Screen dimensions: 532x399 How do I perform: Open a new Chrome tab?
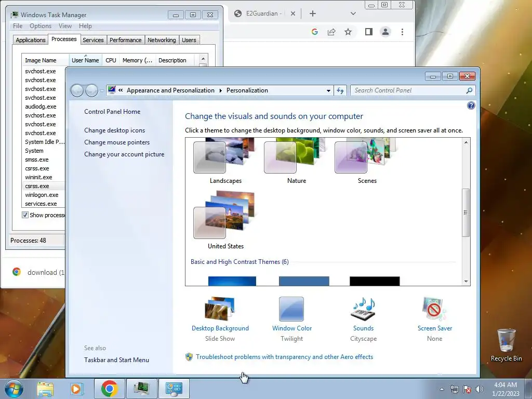pyautogui.click(x=313, y=14)
